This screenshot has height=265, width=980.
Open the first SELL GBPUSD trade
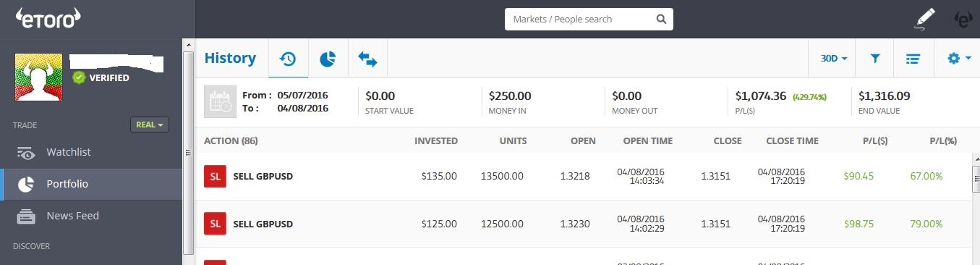(x=582, y=176)
